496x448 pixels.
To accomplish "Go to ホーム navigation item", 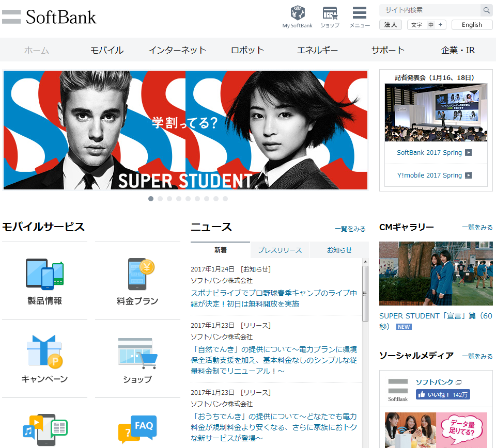I will tap(36, 50).
